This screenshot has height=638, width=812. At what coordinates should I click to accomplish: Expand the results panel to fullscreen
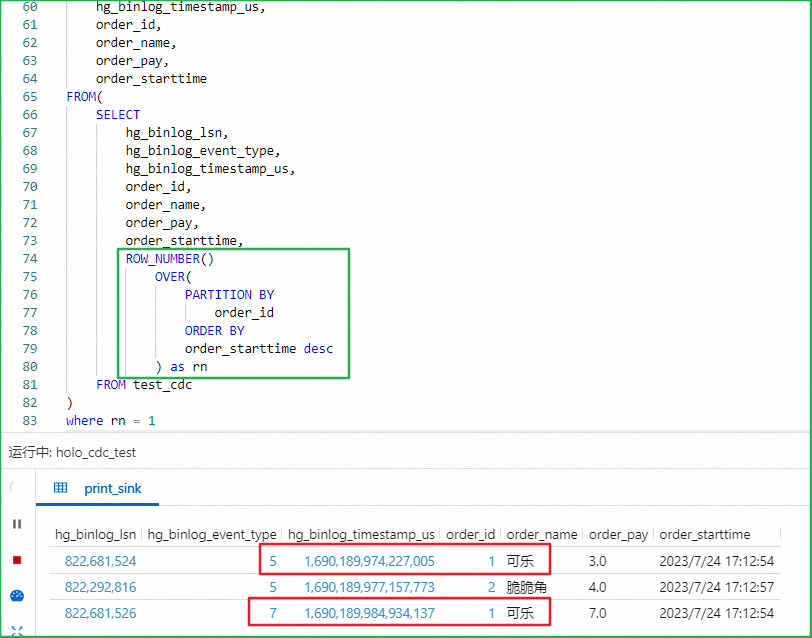point(17,631)
